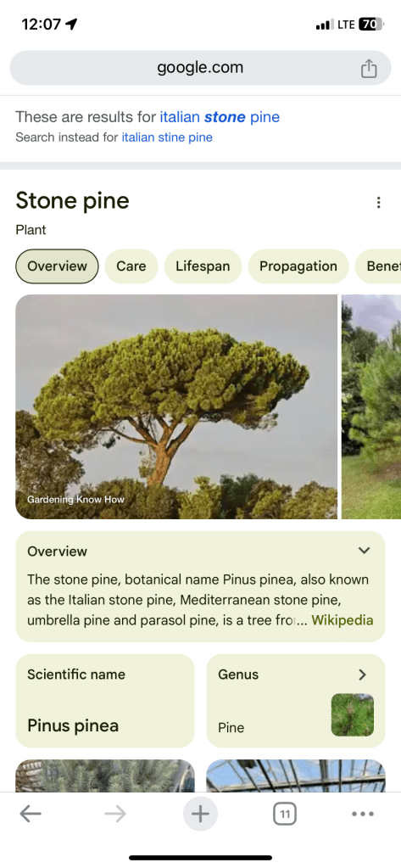The width and height of the screenshot is (401, 868).
Task: Tap the Pine genus thumbnail image
Action: coord(353,714)
